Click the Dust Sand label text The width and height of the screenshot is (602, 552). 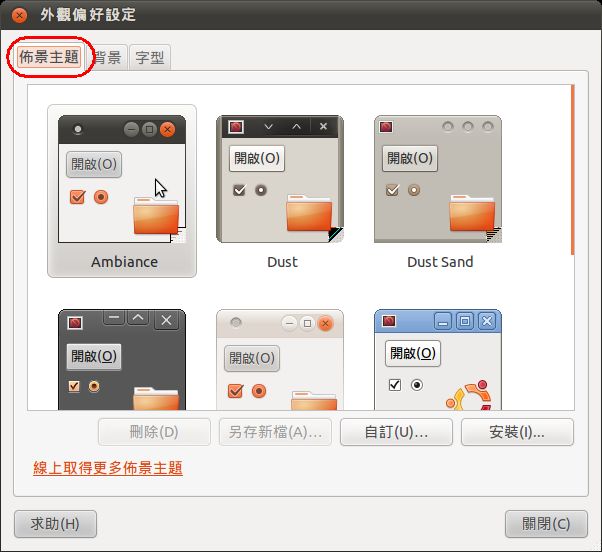coord(440,262)
